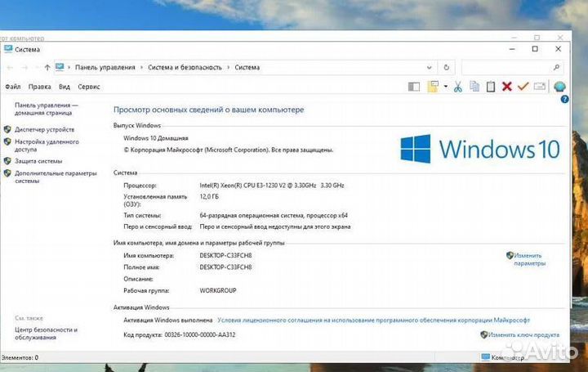Click "Изменить ключ продукта" link
Screen dimensions: 588x372
(524, 334)
